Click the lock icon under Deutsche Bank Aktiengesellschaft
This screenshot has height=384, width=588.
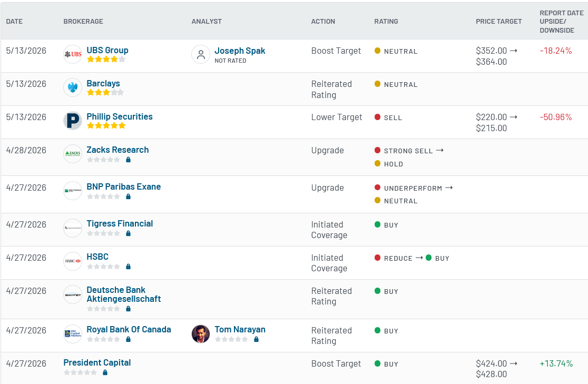tap(128, 309)
